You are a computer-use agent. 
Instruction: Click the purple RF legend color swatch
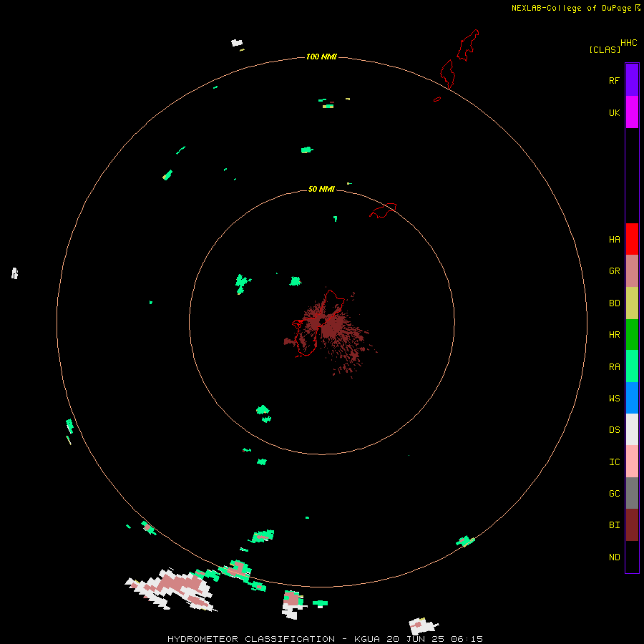tap(632, 80)
